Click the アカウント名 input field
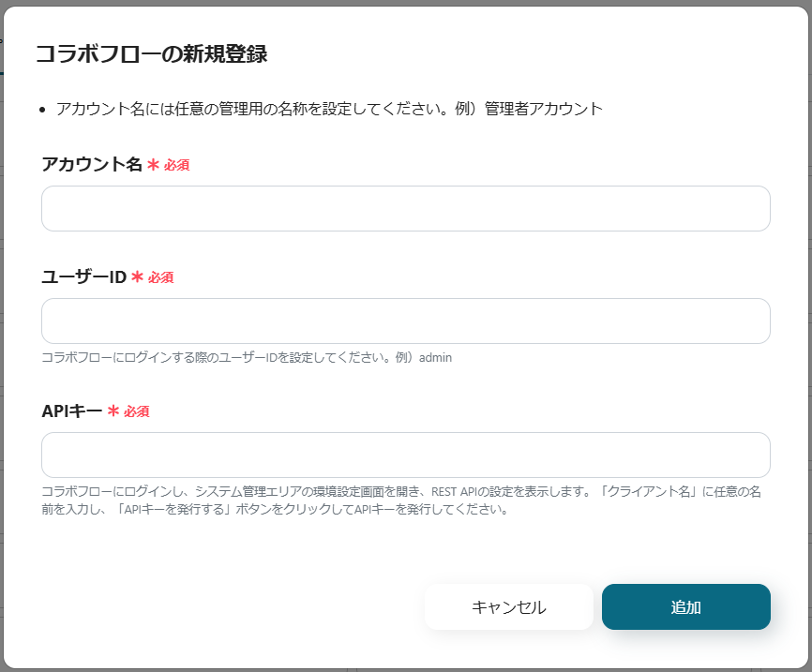Screen dimensions: 812x672 click(x=405, y=209)
